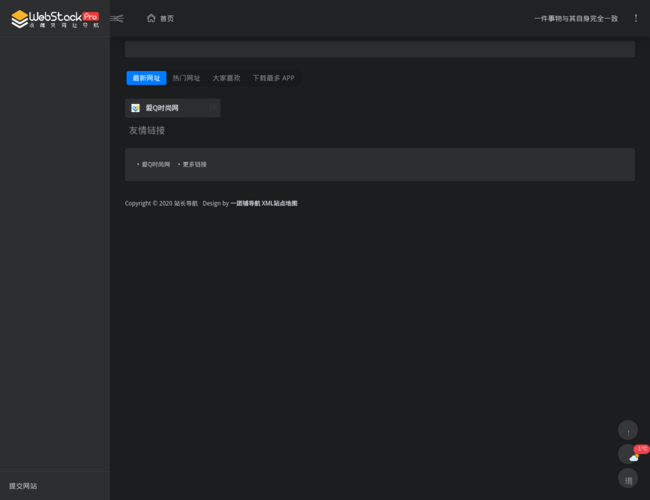
Task: Open the 首页 home menu item
Action: pos(166,18)
